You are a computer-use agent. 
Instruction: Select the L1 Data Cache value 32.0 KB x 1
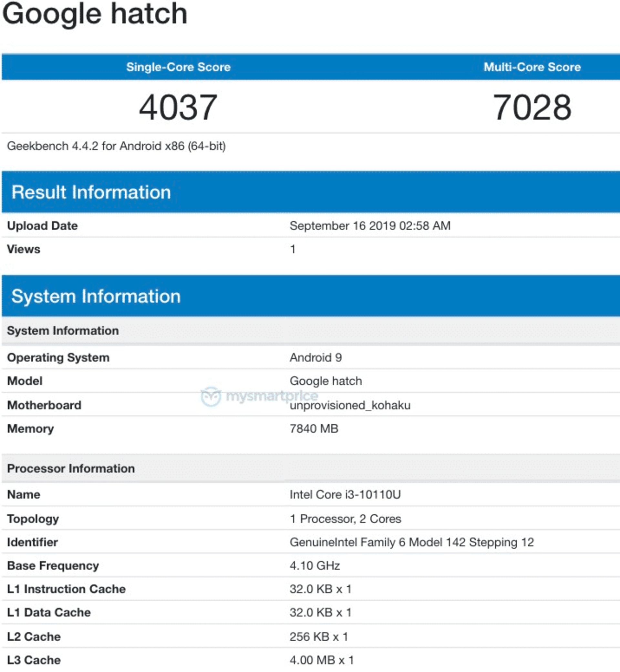click(320, 613)
